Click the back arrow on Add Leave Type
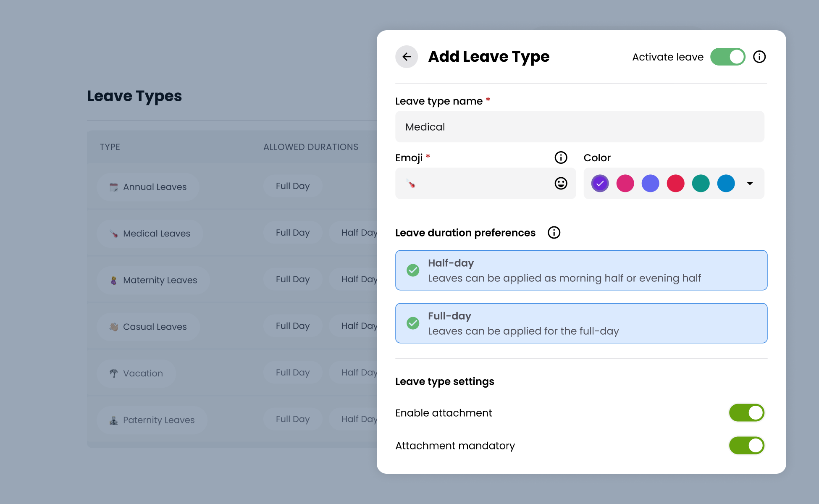819x504 pixels. (x=406, y=57)
